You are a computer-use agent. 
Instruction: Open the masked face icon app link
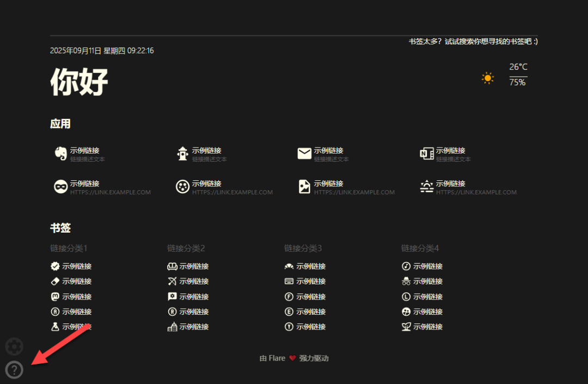102,187
